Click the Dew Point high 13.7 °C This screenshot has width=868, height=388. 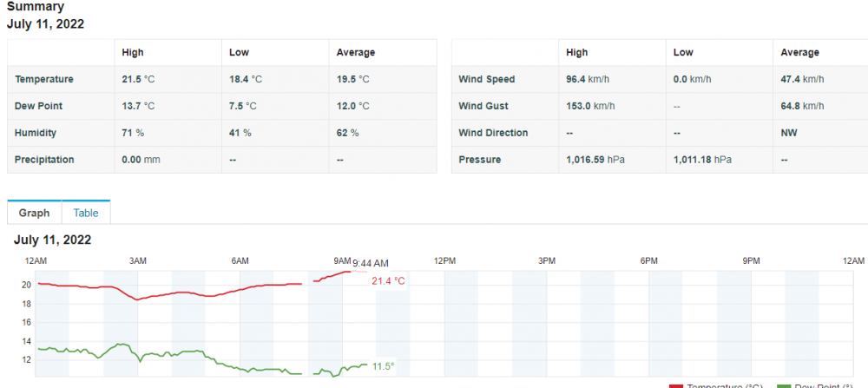pos(138,106)
